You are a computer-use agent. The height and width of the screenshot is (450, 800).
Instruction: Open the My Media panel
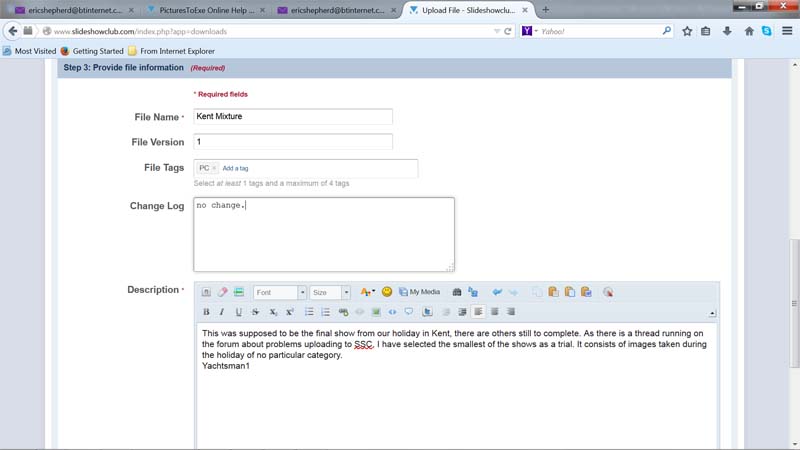[x=419, y=292]
